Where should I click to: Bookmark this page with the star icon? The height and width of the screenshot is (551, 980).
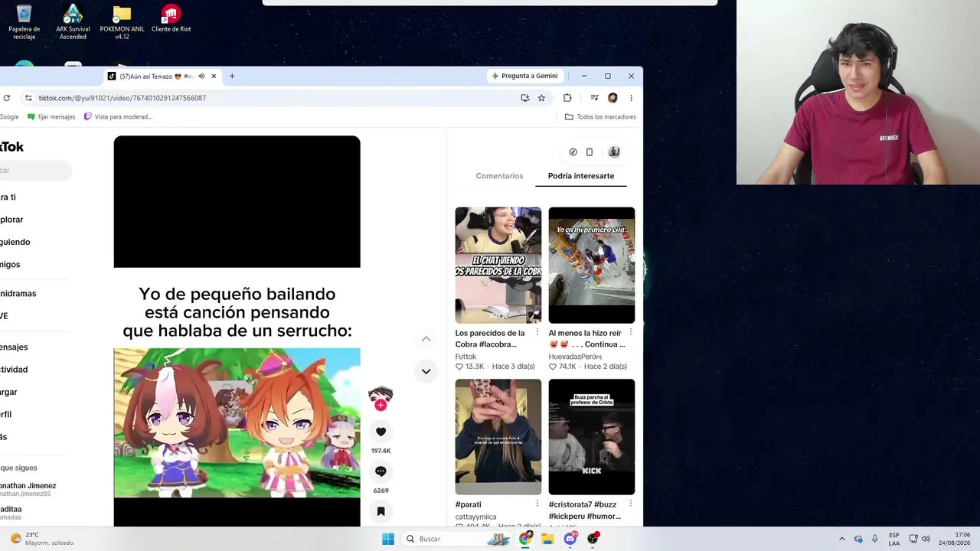(x=541, y=98)
